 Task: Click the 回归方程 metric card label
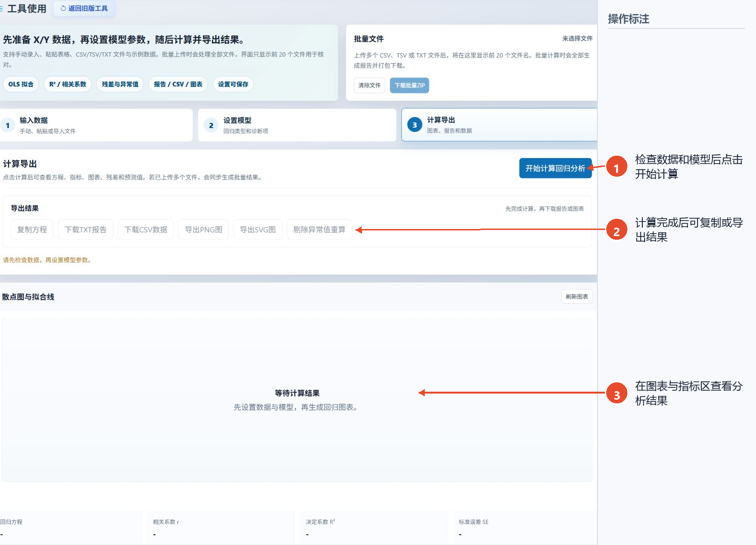(11, 522)
